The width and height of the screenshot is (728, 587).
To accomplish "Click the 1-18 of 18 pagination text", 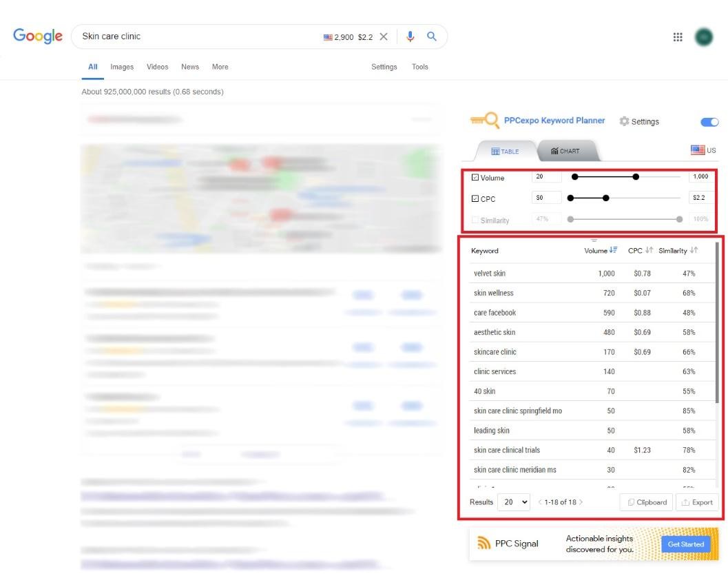I will pos(561,502).
